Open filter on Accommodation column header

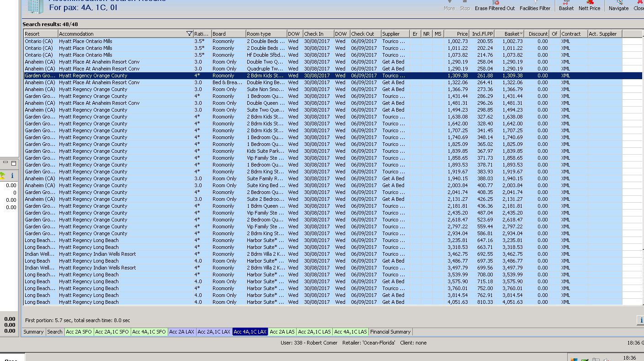[x=189, y=34]
